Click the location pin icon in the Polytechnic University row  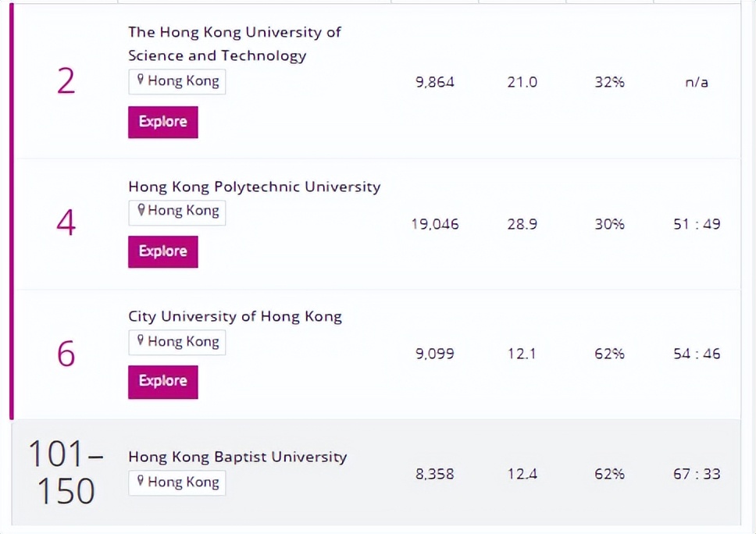pos(141,212)
